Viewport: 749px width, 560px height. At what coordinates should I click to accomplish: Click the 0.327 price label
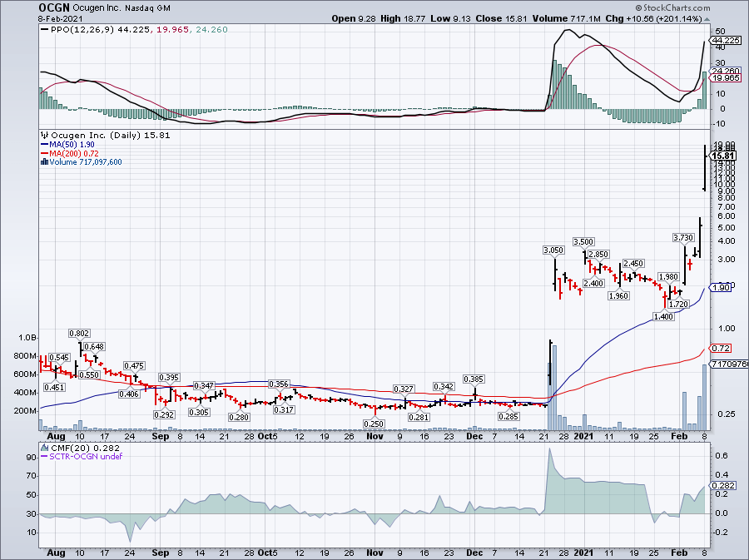403,389
